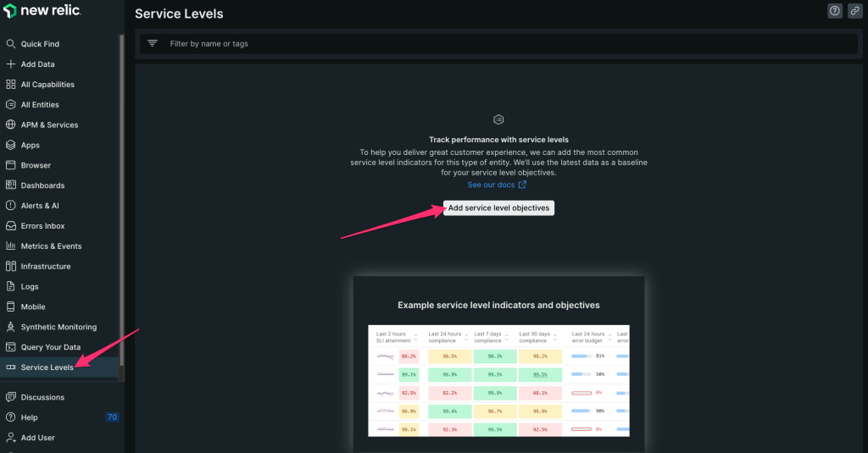Select the Browser icon in sidebar

[x=10, y=165]
